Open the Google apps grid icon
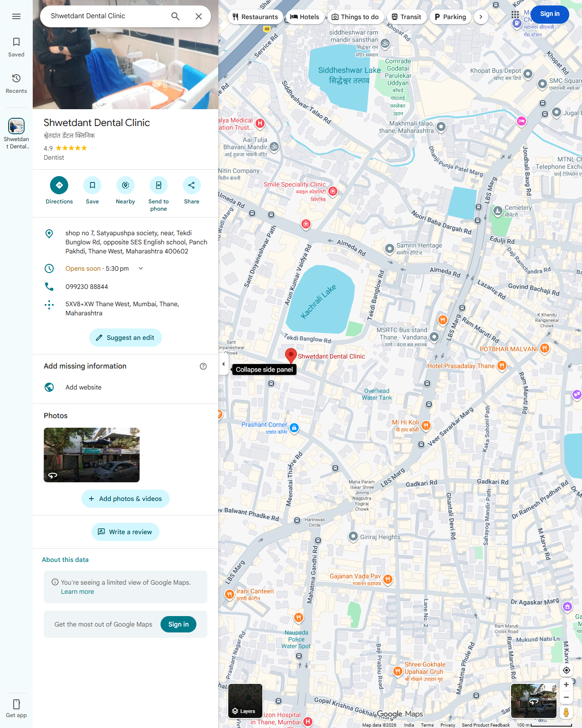Screen dimensions: 582x728 click(515, 15)
